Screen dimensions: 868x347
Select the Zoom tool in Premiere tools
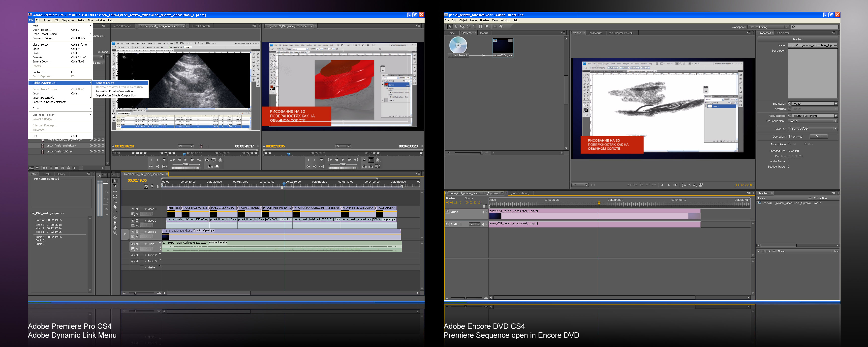click(x=115, y=233)
